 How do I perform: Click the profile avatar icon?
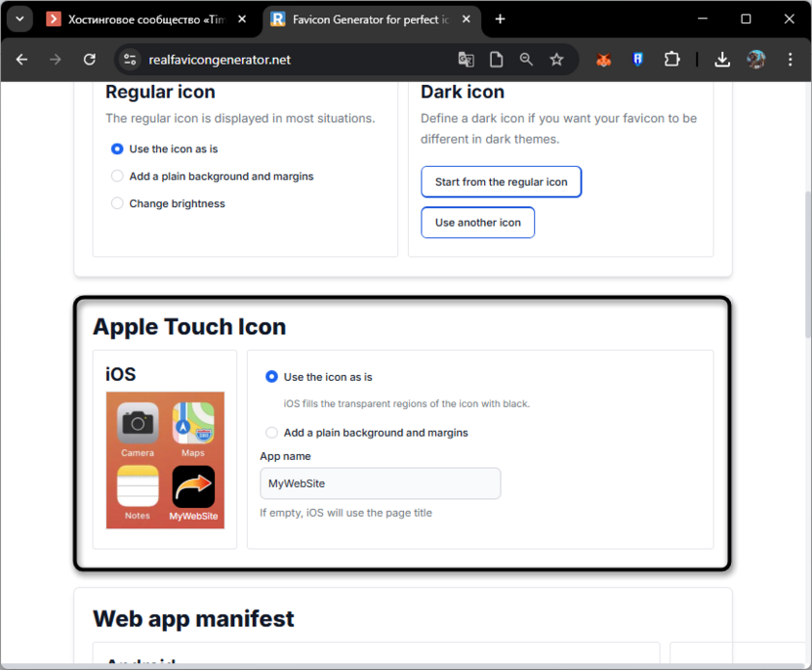coord(756,60)
